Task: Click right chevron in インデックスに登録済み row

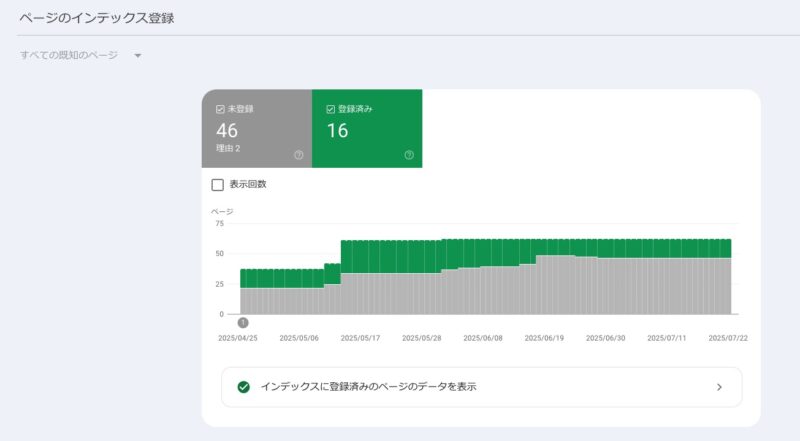Action: coord(719,387)
